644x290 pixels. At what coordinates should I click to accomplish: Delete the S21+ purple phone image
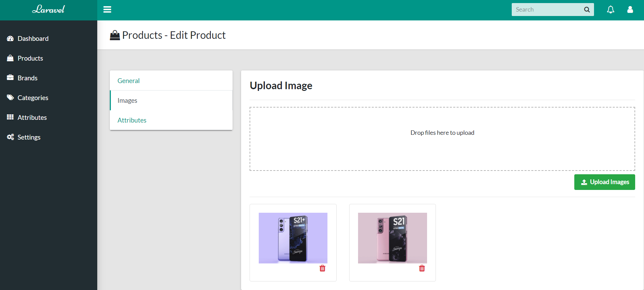322,268
